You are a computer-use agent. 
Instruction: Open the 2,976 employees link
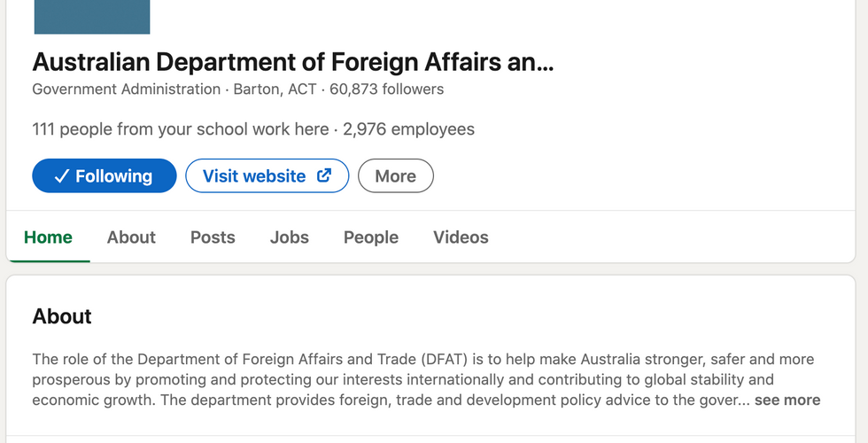coord(409,129)
